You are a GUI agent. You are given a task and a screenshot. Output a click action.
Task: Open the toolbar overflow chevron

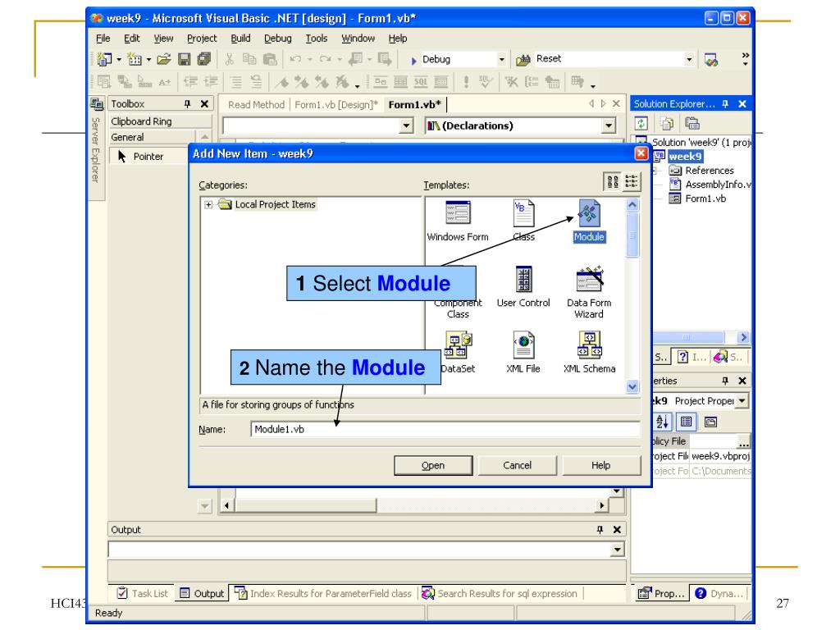pos(745,59)
